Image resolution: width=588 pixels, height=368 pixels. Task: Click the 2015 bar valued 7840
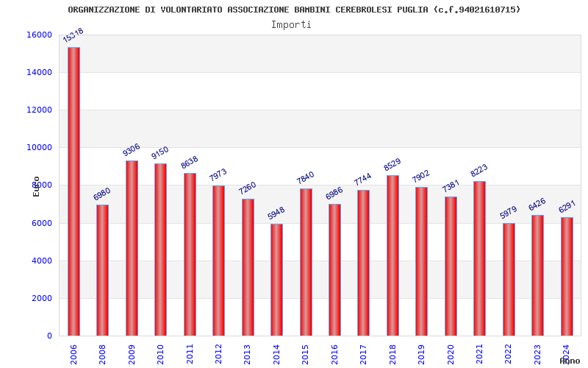click(x=306, y=262)
